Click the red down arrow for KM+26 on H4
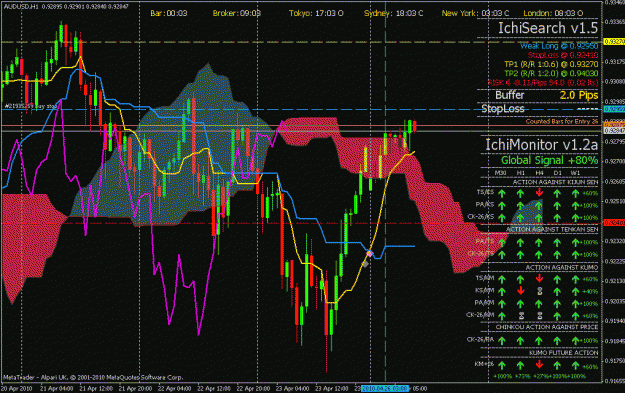Image resolution: width=625 pixels, height=393 pixels. coord(539,364)
